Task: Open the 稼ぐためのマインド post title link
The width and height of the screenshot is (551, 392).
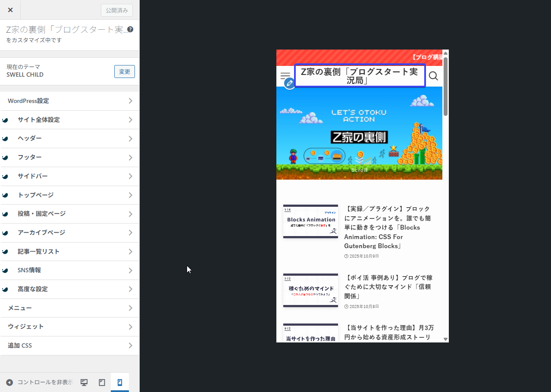Action: [x=388, y=287]
